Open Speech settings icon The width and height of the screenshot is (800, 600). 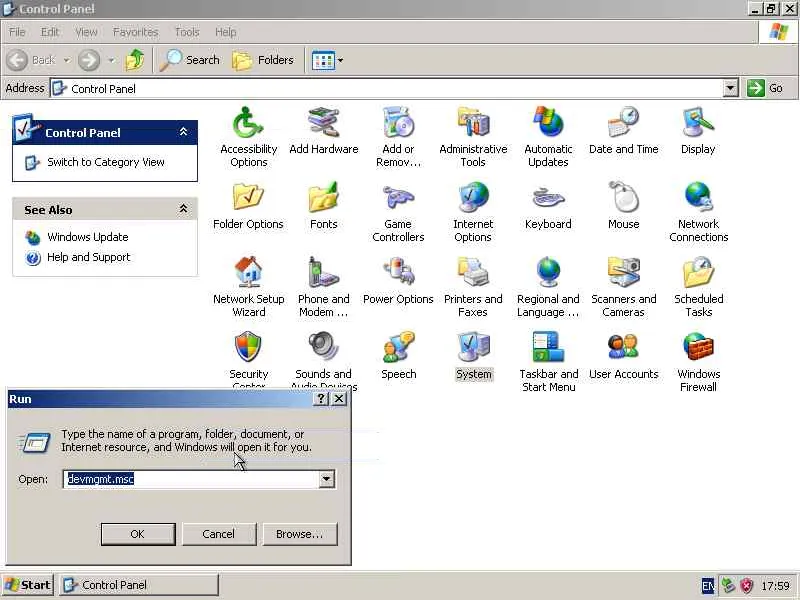[398, 348]
